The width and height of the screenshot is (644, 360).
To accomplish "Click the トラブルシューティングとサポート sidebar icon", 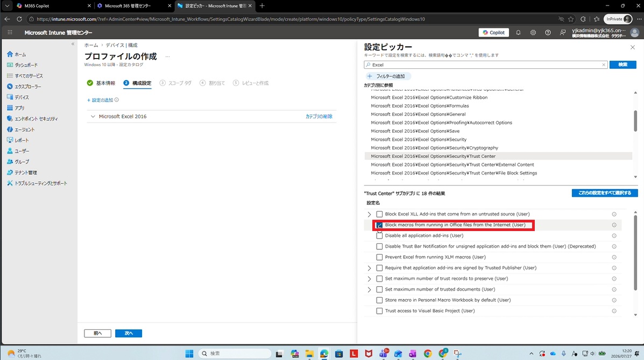I will [x=10, y=183].
